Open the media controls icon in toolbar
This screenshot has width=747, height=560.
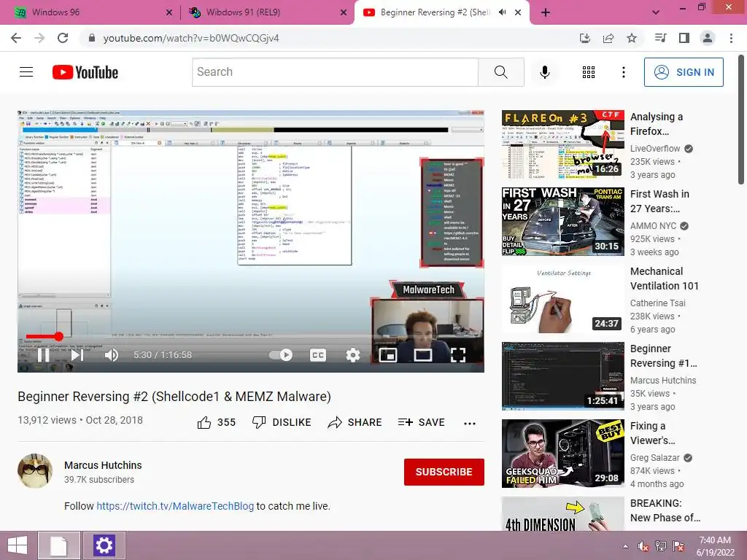(660, 38)
